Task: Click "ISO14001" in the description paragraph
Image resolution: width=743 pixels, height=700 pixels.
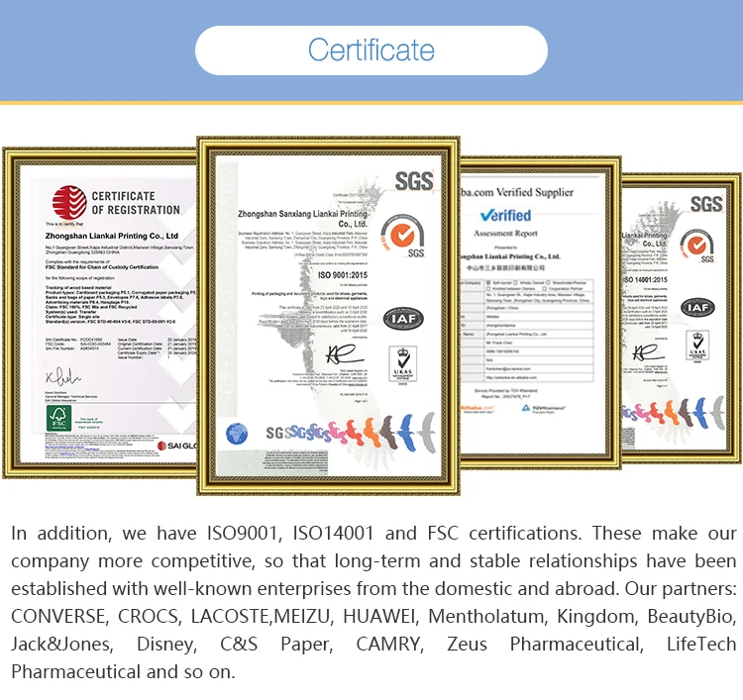Action: pos(333,534)
